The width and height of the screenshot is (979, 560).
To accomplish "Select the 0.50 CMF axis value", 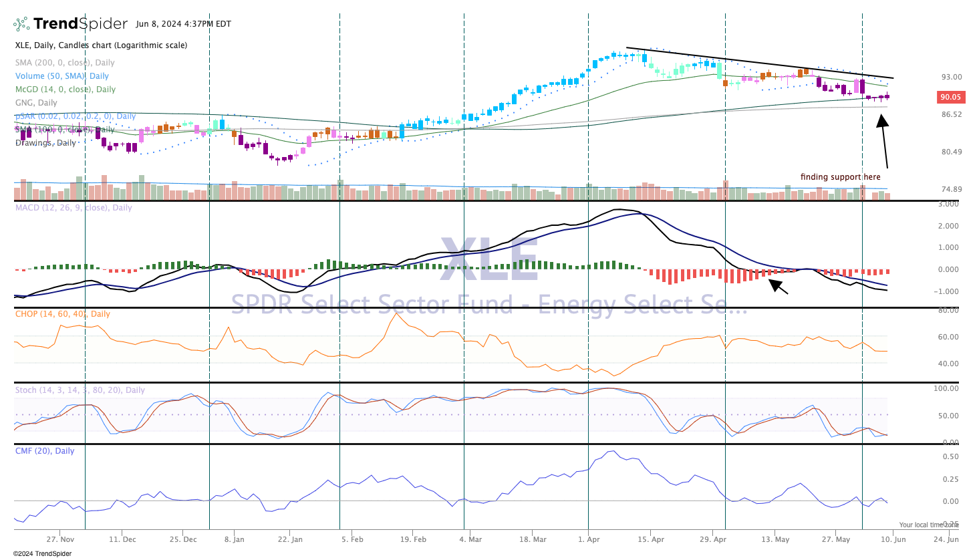I will (951, 457).
